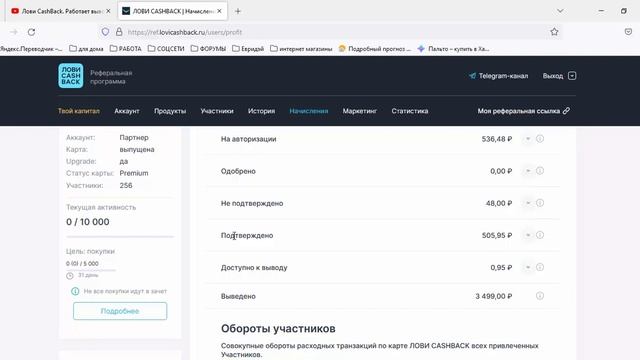Click the tracking protection shield icon
Screen dimensions: 640x360
click(105, 32)
